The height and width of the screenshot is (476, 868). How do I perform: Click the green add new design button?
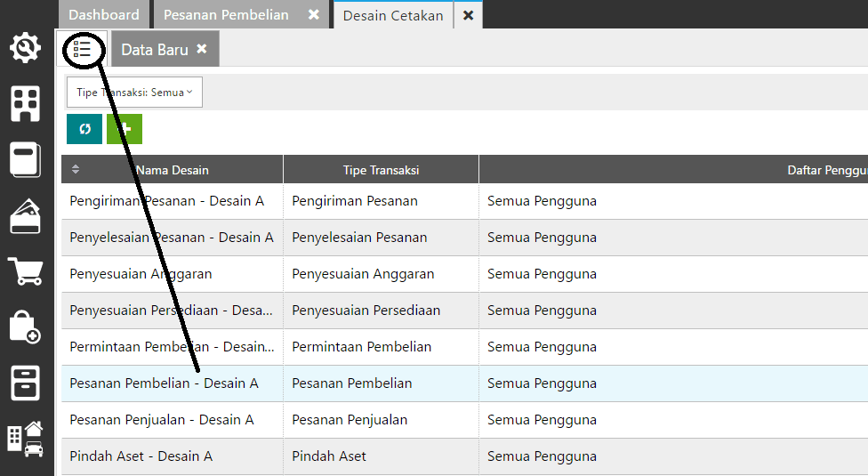[x=125, y=129]
